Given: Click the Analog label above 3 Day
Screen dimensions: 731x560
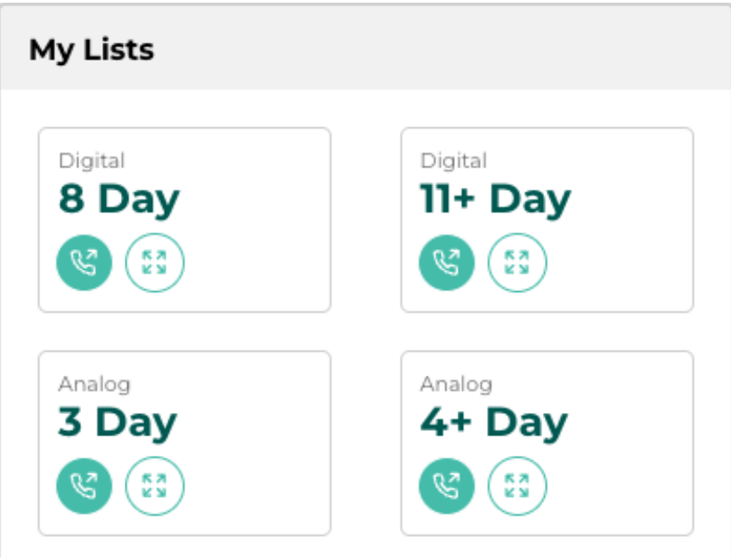Looking at the screenshot, I should point(94,385).
